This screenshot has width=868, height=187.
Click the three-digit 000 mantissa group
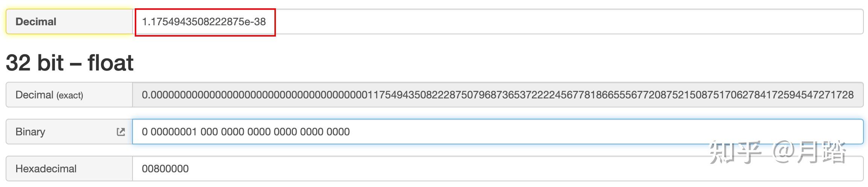coord(209,132)
